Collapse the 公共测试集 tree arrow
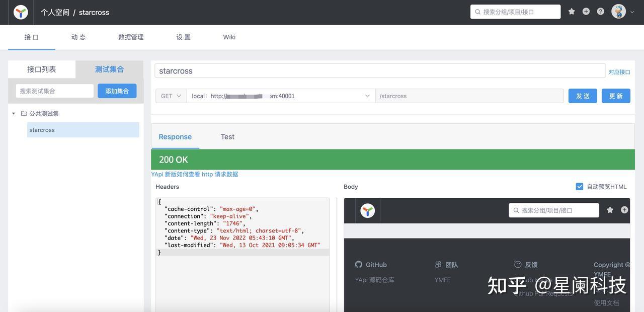644x312 pixels. pyautogui.click(x=14, y=114)
